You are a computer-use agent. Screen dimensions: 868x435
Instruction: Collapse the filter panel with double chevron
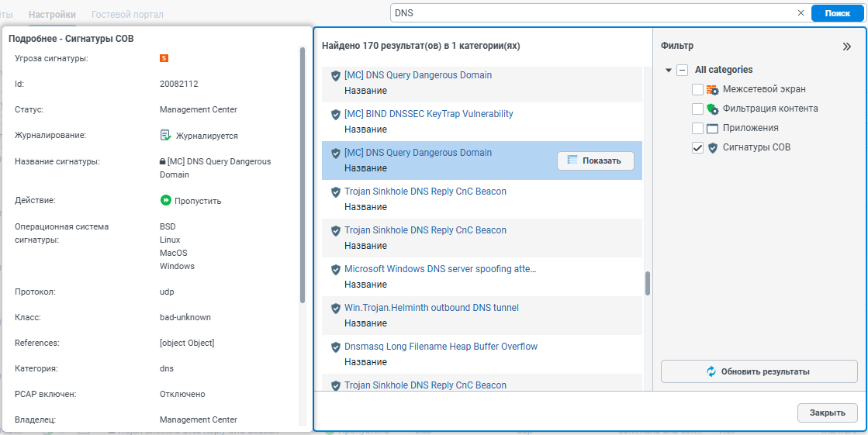[847, 47]
